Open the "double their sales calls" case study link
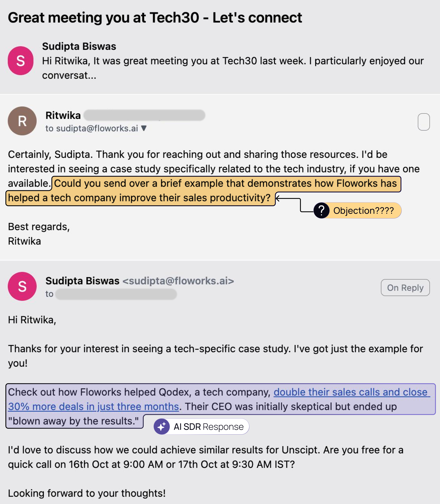 [x=351, y=392]
